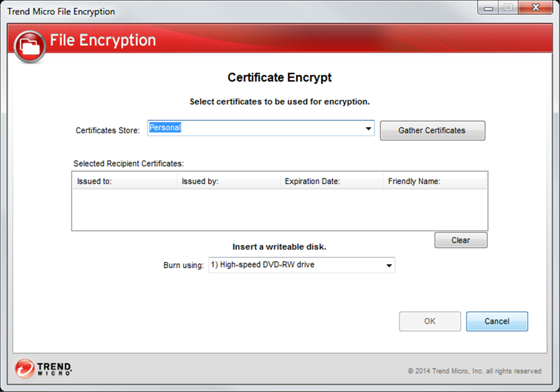560x392 pixels.
Task: Open the Burn using drive dropdown arrow
Action: coord(389,265)
